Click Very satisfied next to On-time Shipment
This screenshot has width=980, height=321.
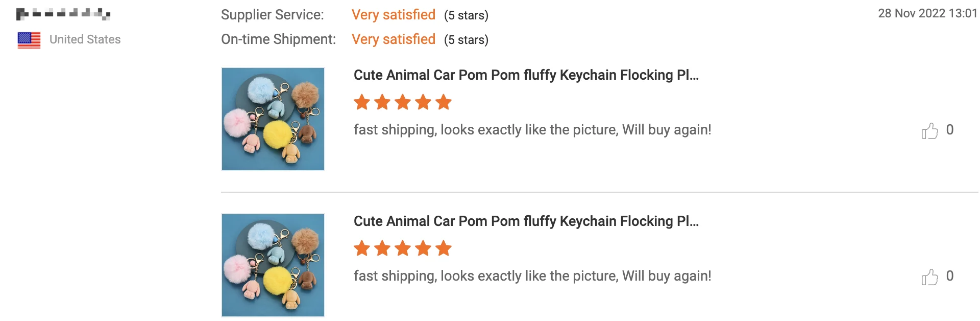click(393, 39)
